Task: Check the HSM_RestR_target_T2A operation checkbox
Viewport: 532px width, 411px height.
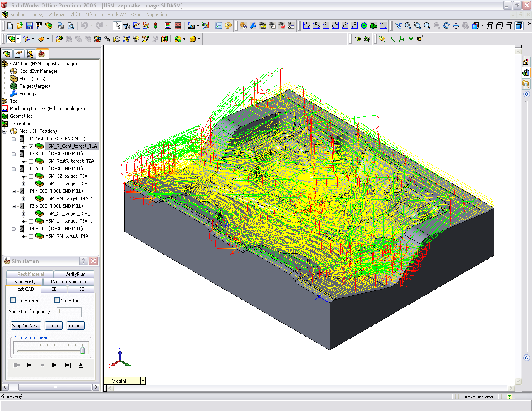Action: click(x=31, y=161)
